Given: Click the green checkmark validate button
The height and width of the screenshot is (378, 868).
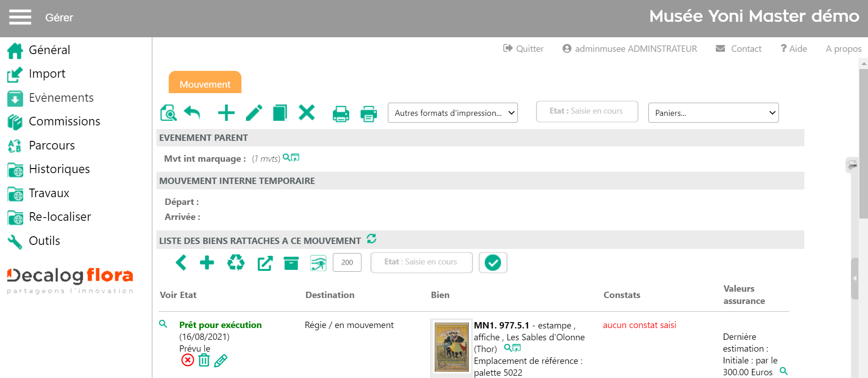Looking at the screenshot, I should [x=493, y=263].
